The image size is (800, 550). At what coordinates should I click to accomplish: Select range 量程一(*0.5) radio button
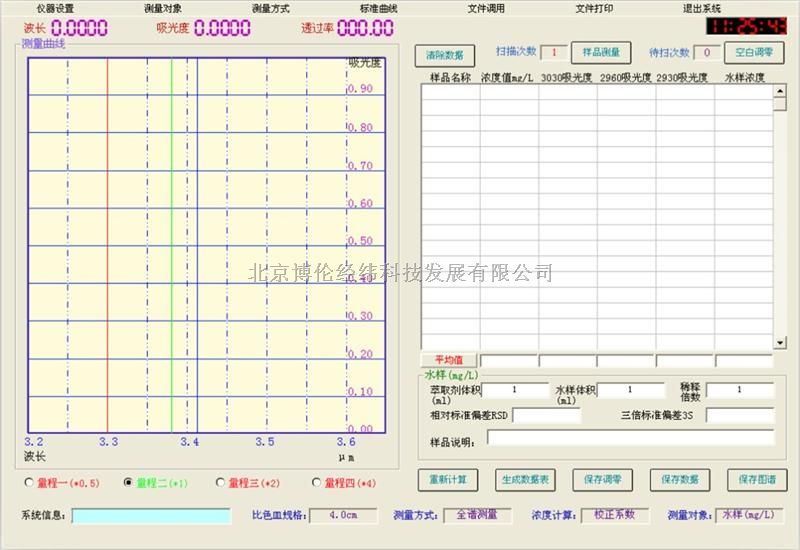tap(29, 482)
